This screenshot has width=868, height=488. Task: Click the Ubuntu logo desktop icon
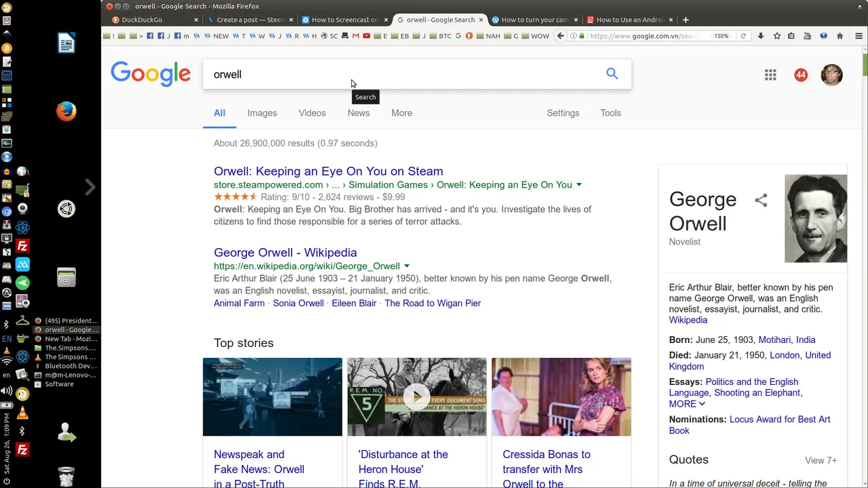pos(66,209)
